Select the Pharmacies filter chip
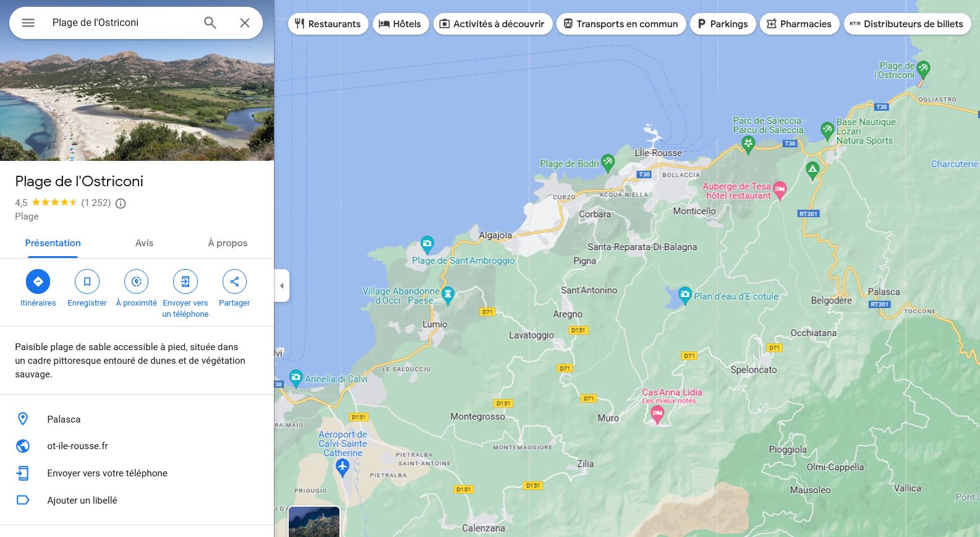Image resolution: width=980 pixels, height=537 pixels. [x=799, y=24]
